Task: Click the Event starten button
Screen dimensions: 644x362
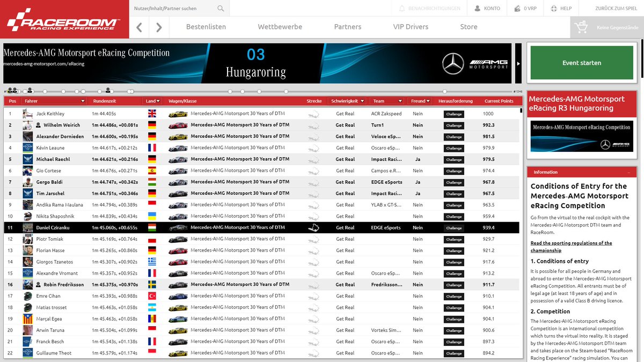Action: 582,63
